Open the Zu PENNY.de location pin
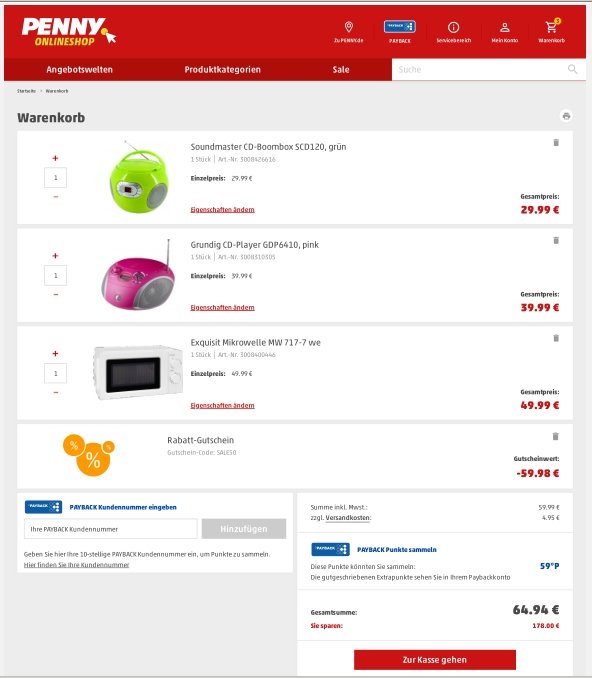Screen dimensions: 592x679 349,27
